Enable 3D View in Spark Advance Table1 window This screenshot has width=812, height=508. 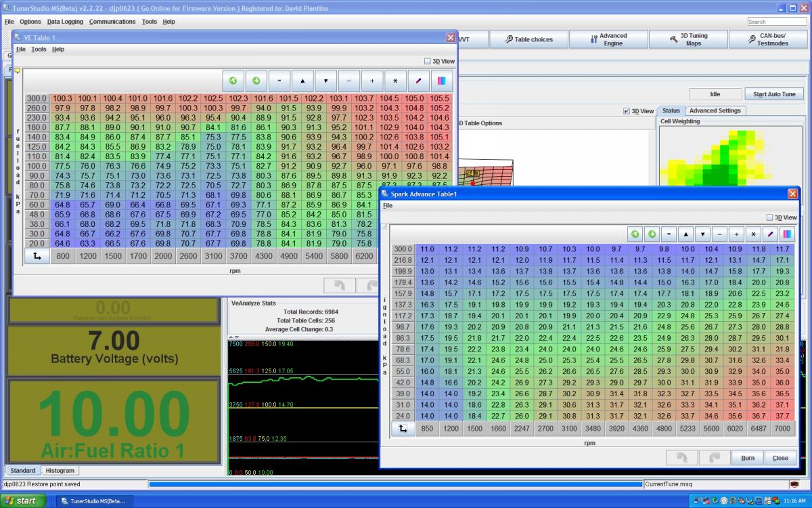(769, 217)
